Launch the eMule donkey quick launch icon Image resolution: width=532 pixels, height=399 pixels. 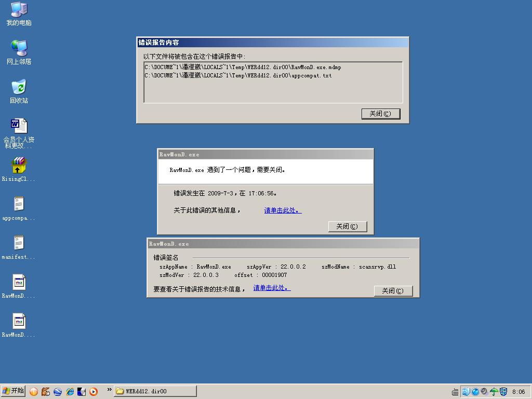coord(46,392)
